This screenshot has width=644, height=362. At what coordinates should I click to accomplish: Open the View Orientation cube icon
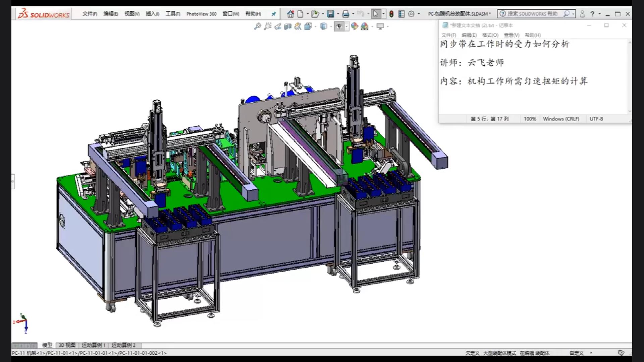[x=308, y=26]
